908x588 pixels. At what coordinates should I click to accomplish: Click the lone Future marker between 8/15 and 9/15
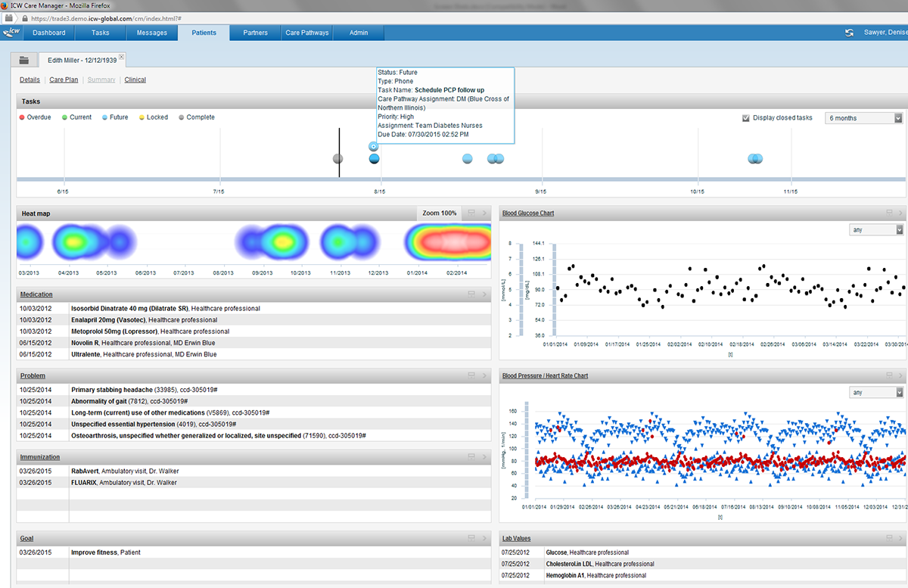(x=467, y=158)
